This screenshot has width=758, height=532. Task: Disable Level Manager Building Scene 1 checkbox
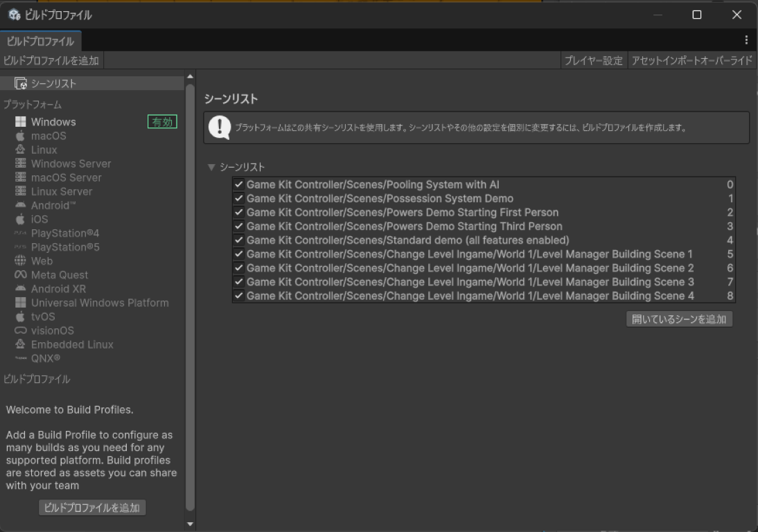pos(238,254)
